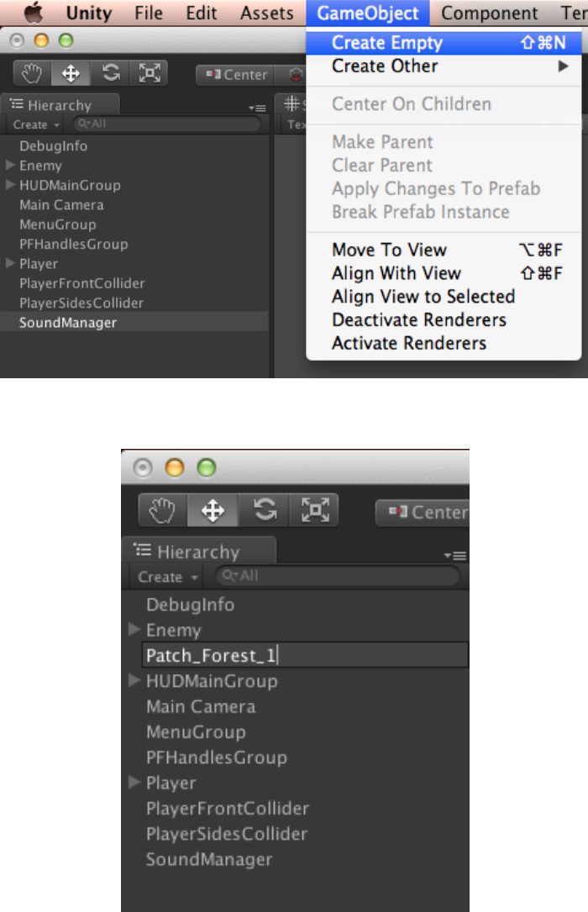Screen dimensions: 588x912
Task: Click search icon in Patch_Forest_1 hierarchy search box
Action: click(229, 575)
